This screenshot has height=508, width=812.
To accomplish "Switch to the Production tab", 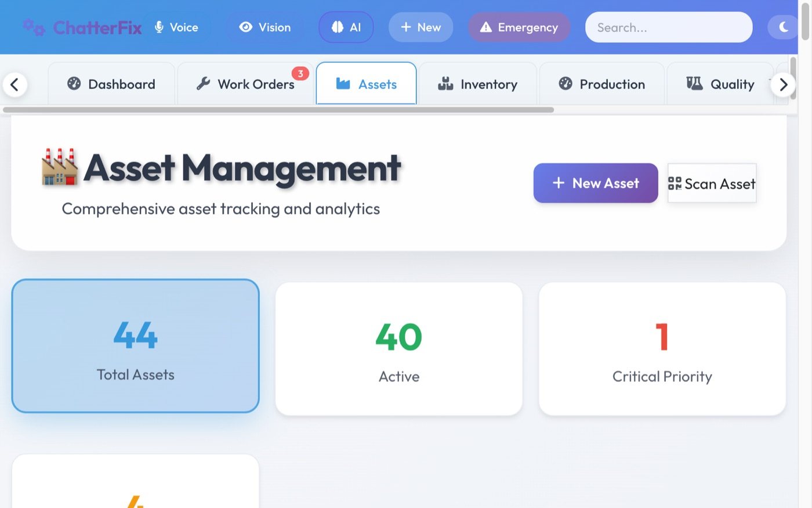I will pos(602,84).
